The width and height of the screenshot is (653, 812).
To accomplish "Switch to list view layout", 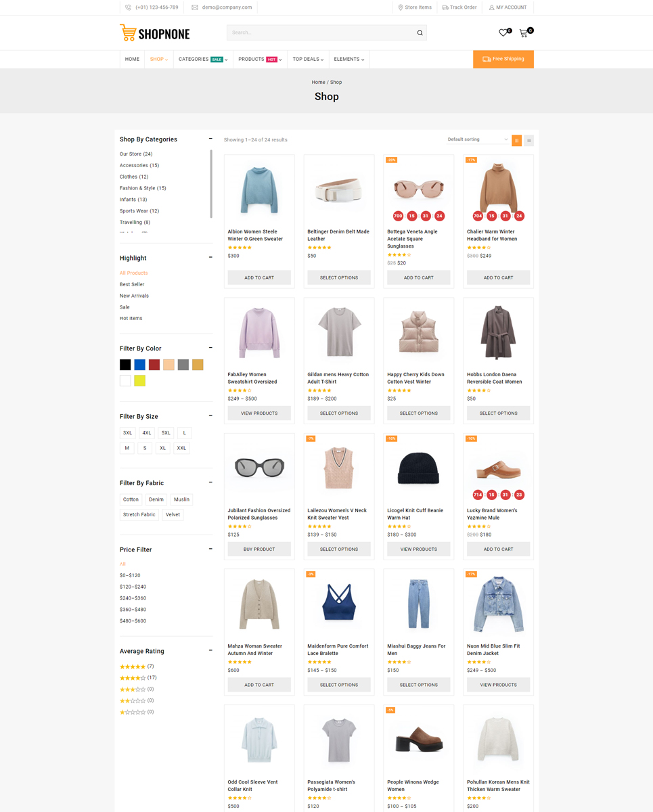I will tap(529, 140).
